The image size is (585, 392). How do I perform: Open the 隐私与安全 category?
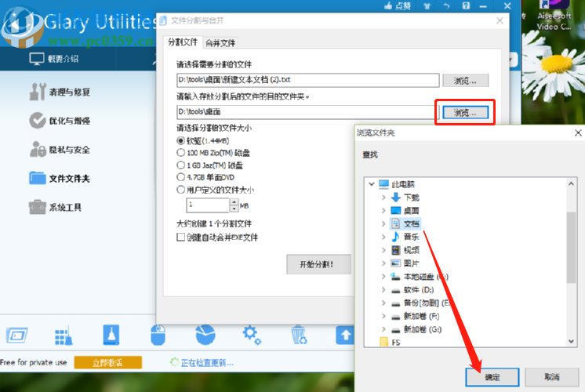point(60,150)
